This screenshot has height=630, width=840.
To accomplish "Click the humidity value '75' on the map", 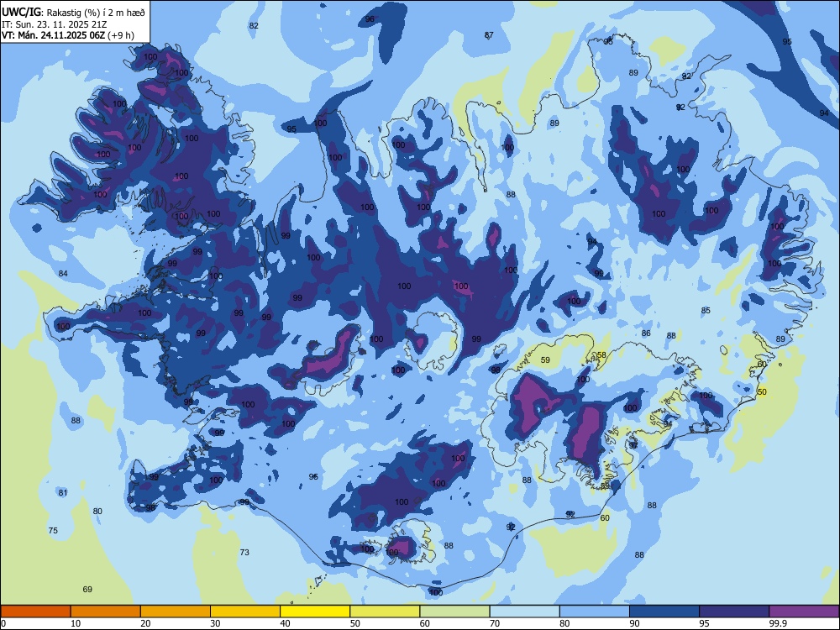I will 52,530.
